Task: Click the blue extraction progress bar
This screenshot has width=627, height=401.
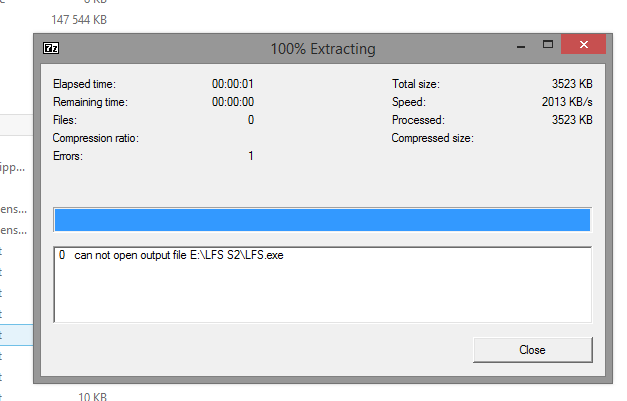Action: [x=322, y=219]
